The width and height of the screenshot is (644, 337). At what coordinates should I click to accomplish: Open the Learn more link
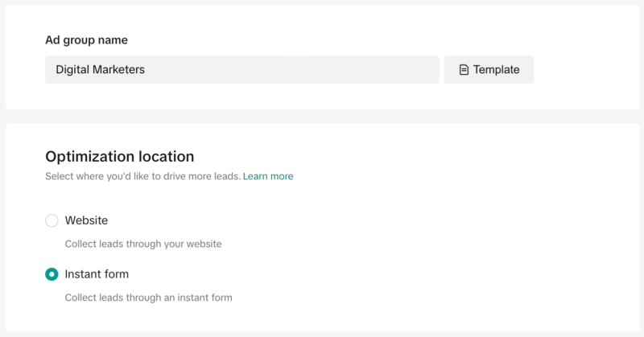point(268,176)
